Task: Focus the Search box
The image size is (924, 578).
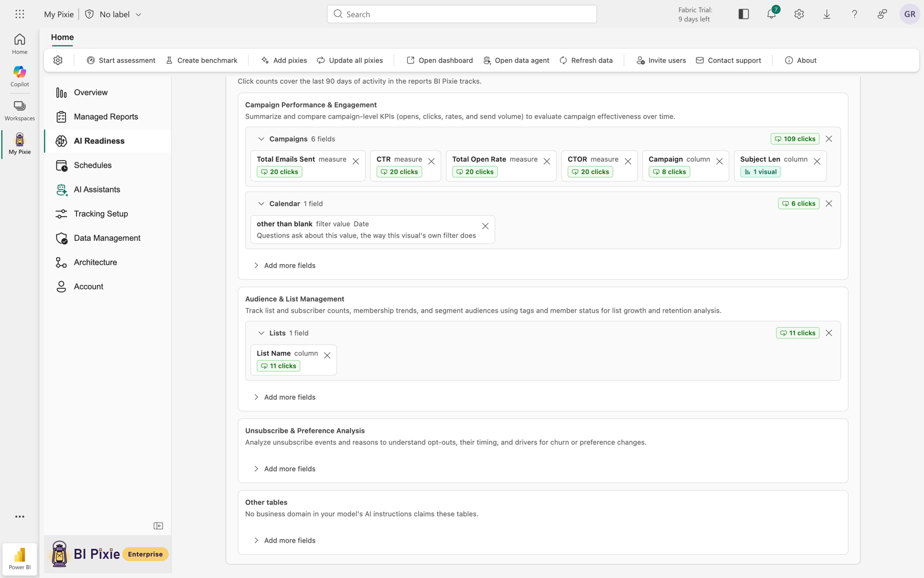Action: (462, 14)
